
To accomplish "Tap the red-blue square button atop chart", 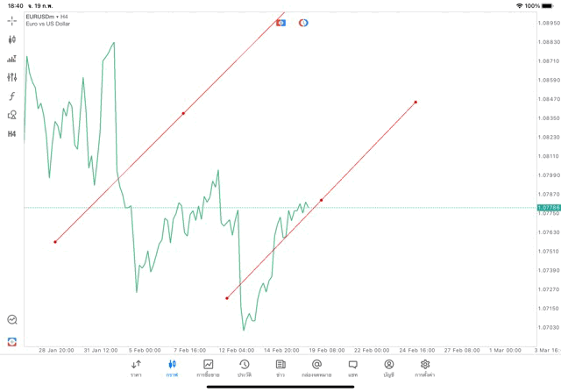I will click(x=280, y=22).
